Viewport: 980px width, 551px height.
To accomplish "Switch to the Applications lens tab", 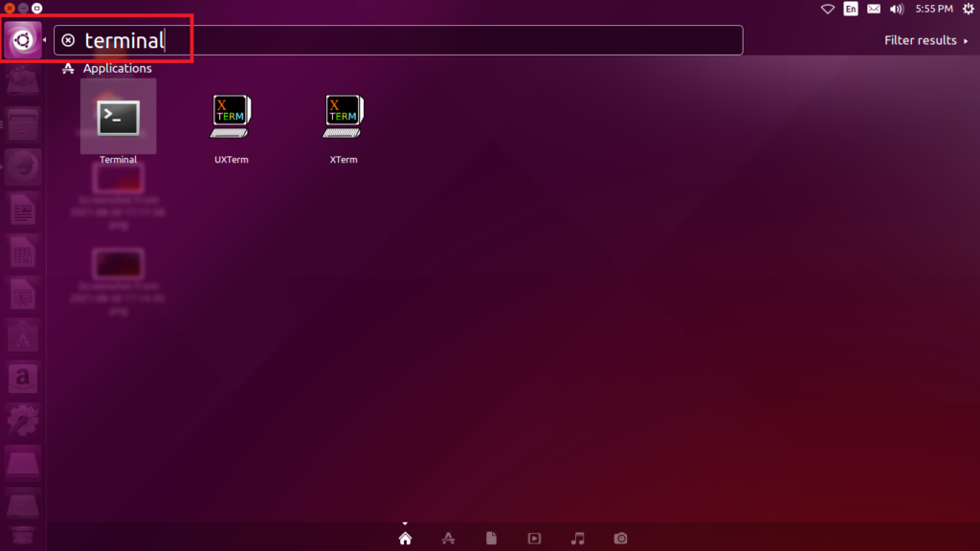I will 448,539.
